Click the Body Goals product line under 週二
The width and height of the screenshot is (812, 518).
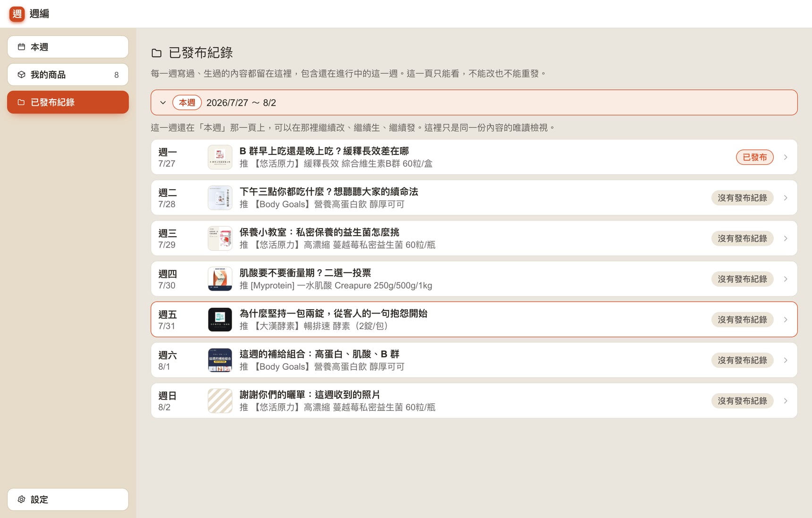pyautogui.click(x=322, y=204)
